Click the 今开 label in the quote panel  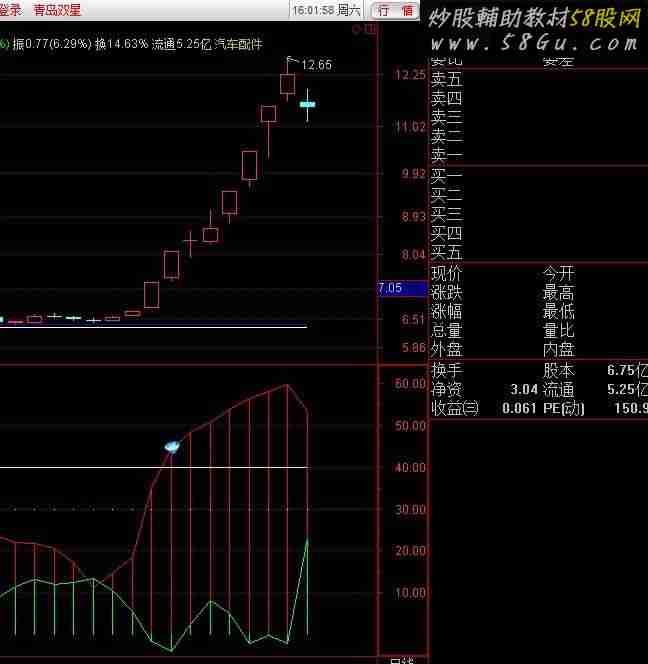click(559, 274)
